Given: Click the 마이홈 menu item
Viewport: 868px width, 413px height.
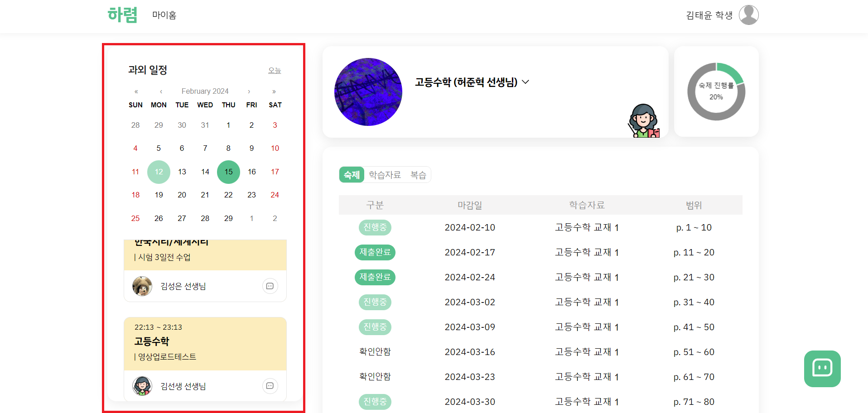Looking at the screenshot, I should [x=164, y=15].
